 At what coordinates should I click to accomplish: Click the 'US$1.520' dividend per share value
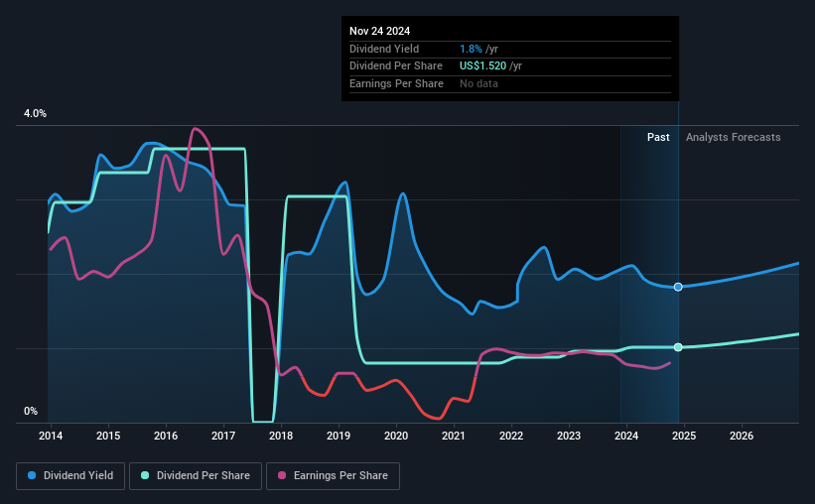[x=482, y=66]
